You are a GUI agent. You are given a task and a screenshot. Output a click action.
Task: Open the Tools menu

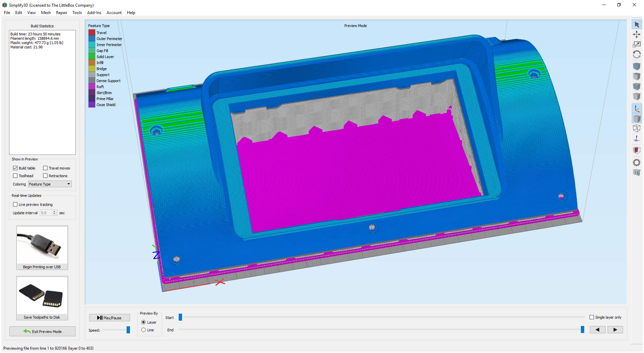coord(77,13)
